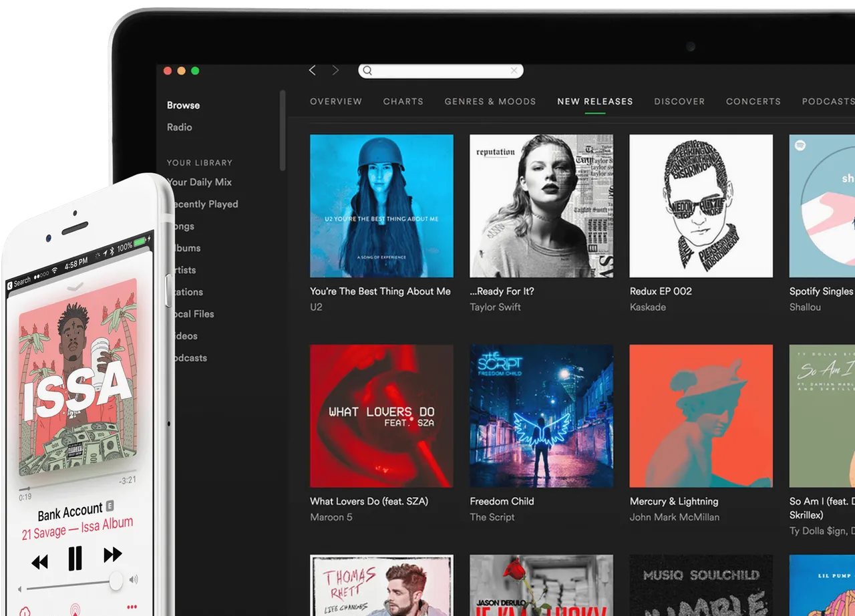
Task: Tap the Back to Search arrow on iPhone
Action: tap(10, 285)
